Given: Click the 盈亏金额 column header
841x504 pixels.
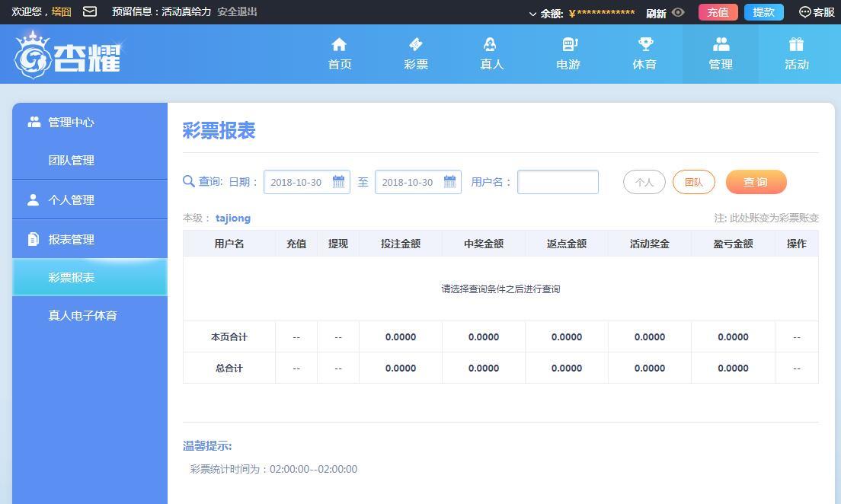Looking at the screenshot, I should tap(733, 244).
